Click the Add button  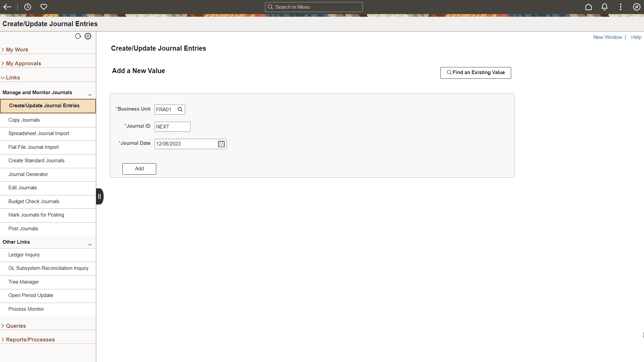pos(139,169)
